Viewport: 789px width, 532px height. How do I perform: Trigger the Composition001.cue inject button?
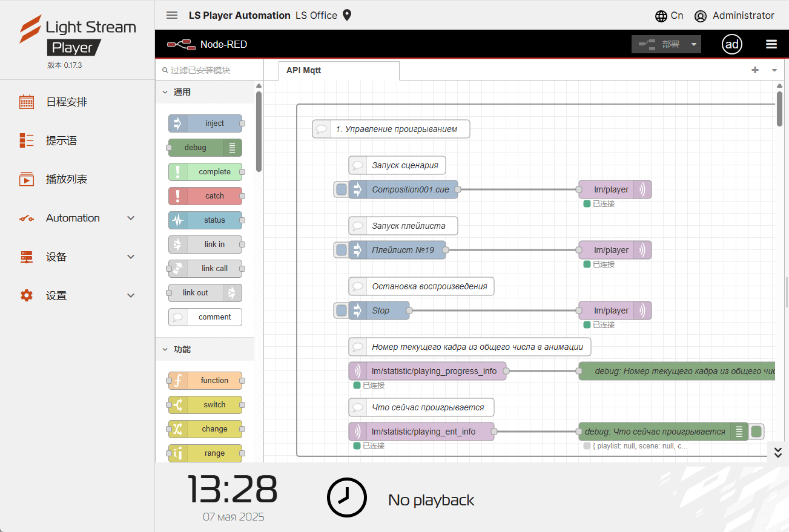pos(342,189)
